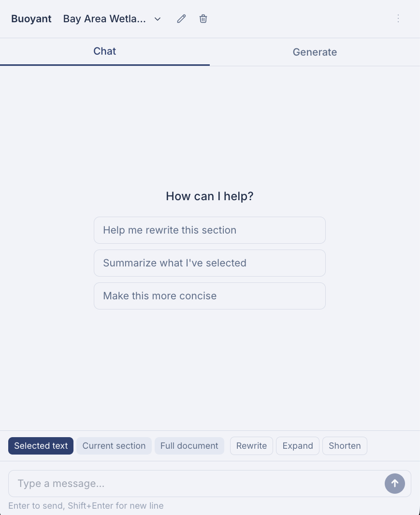Switch to the Generate tab
The image size is (420, 515).
[315, 52]
